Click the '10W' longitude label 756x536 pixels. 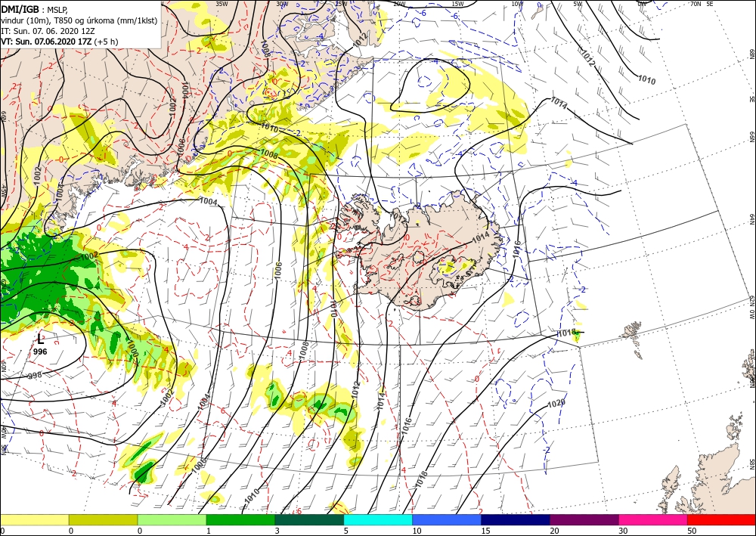(x=517, y=4)
